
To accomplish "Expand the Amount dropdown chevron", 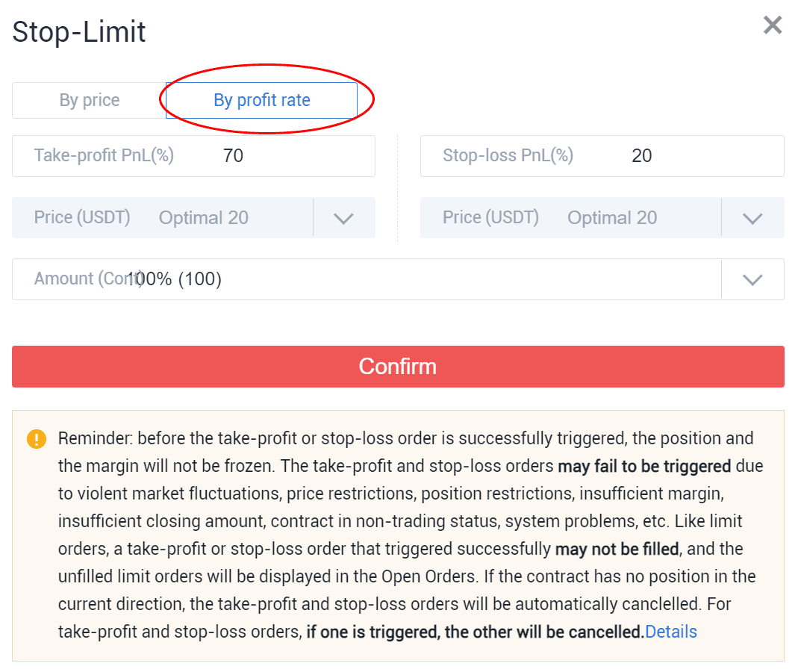I will coord(752,279).
